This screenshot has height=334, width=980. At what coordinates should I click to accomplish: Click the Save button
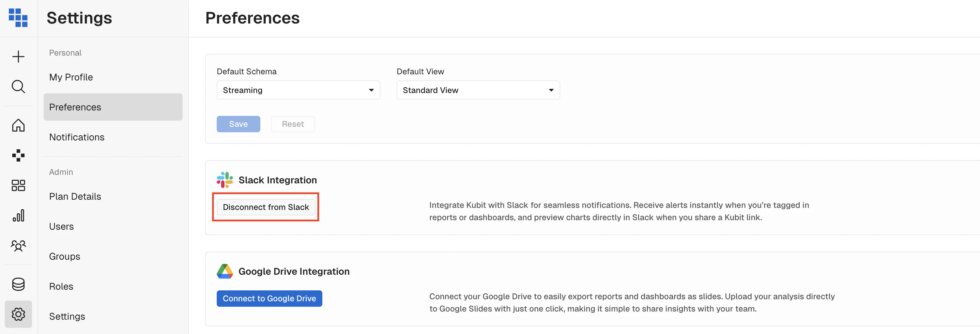tap(238, 124)
